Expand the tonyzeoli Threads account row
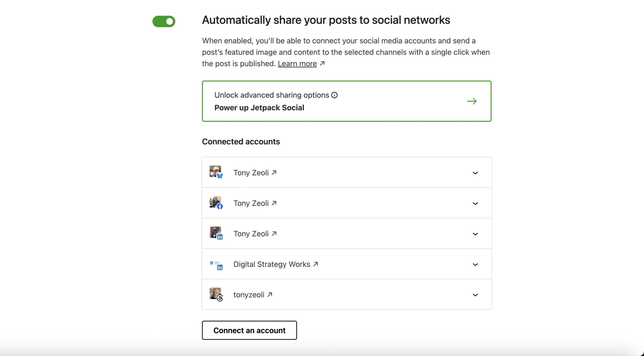This screenshot has height=356, width=644. [475, 295]
